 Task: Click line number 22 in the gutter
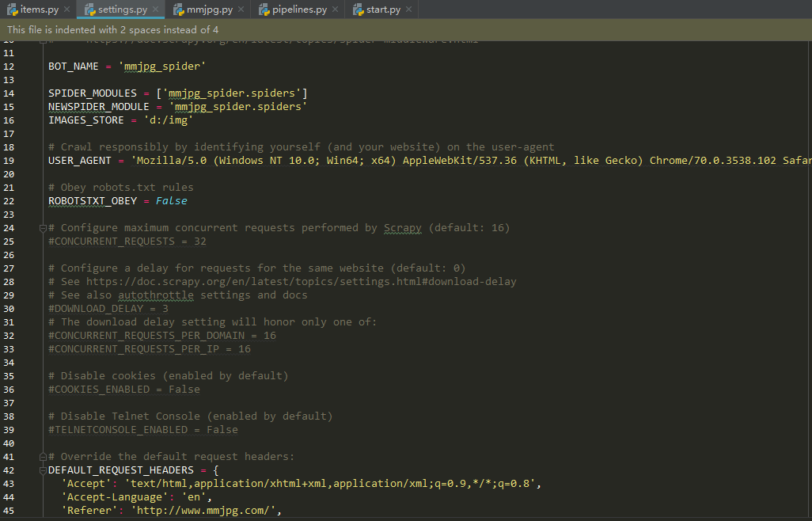click(x=9, y=201)
